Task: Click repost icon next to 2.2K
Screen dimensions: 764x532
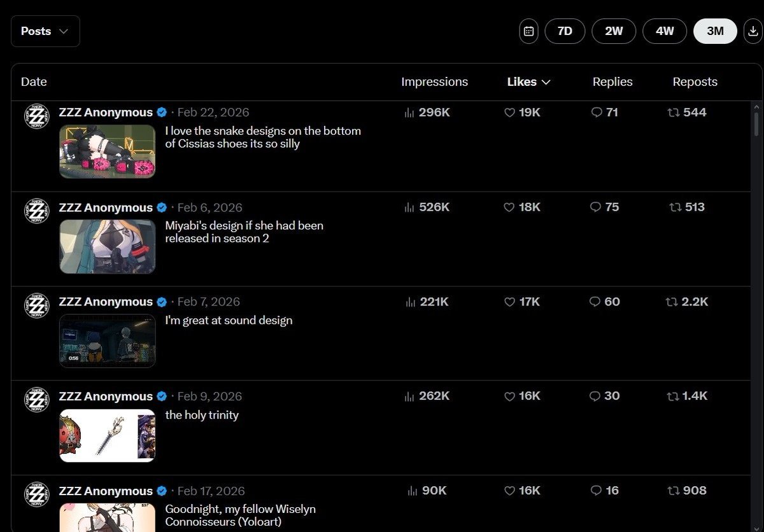Action: (672, 302)
